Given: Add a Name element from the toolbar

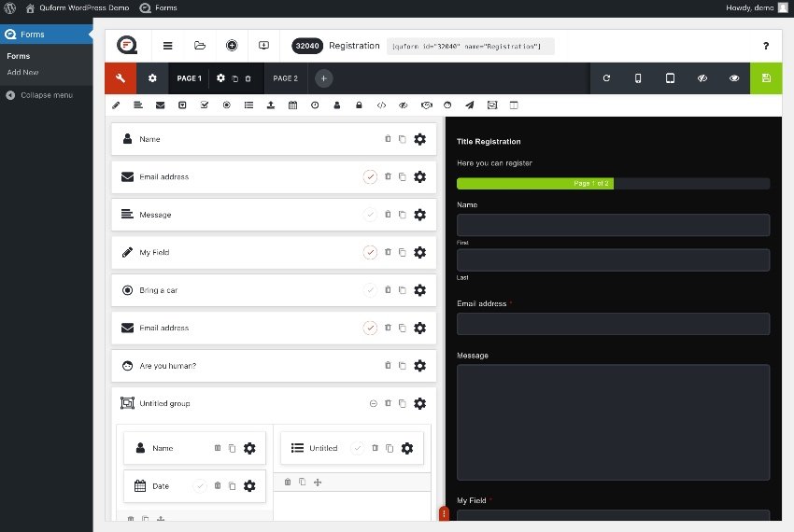Looking at the screenshot, I should [x=336, y=105].
